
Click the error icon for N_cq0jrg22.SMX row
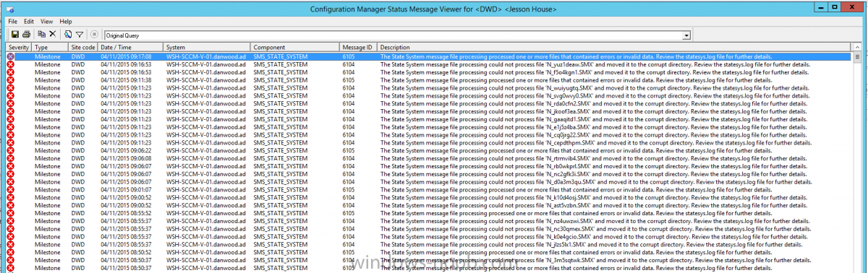tap(11, 134)
